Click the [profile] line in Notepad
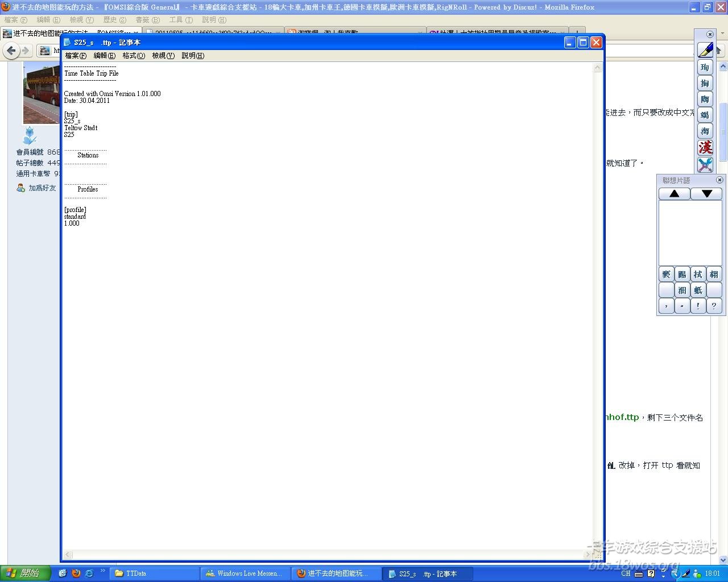 tap(75, 210)
